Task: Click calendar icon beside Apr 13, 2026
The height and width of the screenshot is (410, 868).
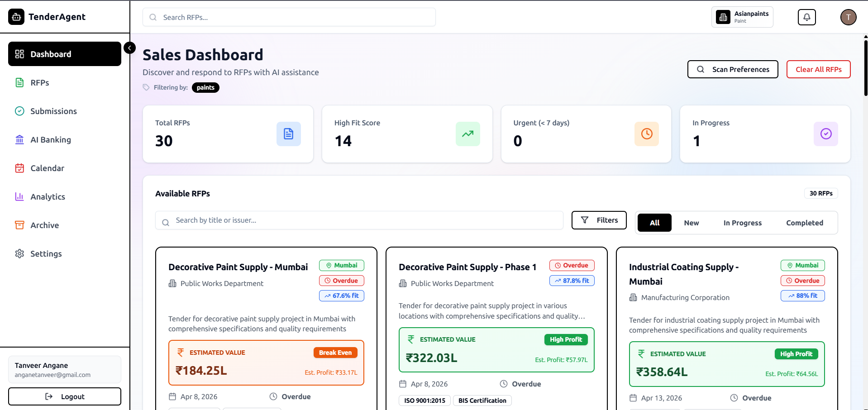Action: click(633, 398)
